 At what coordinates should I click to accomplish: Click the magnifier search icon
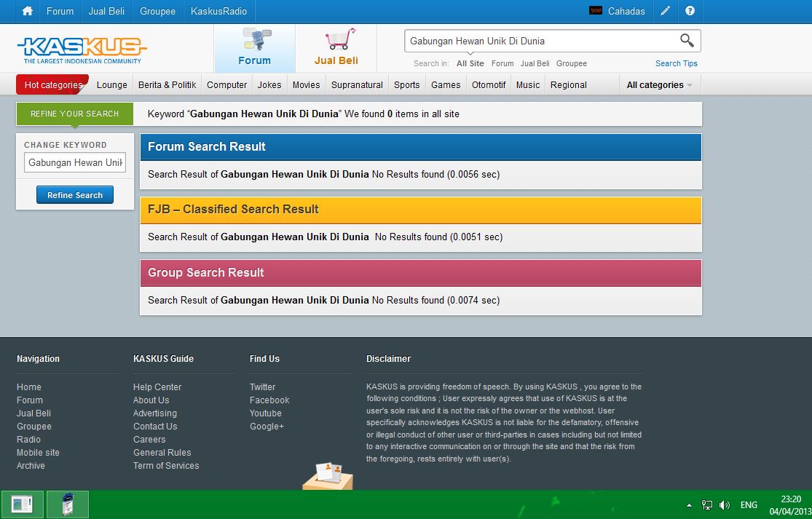[687, 40]
